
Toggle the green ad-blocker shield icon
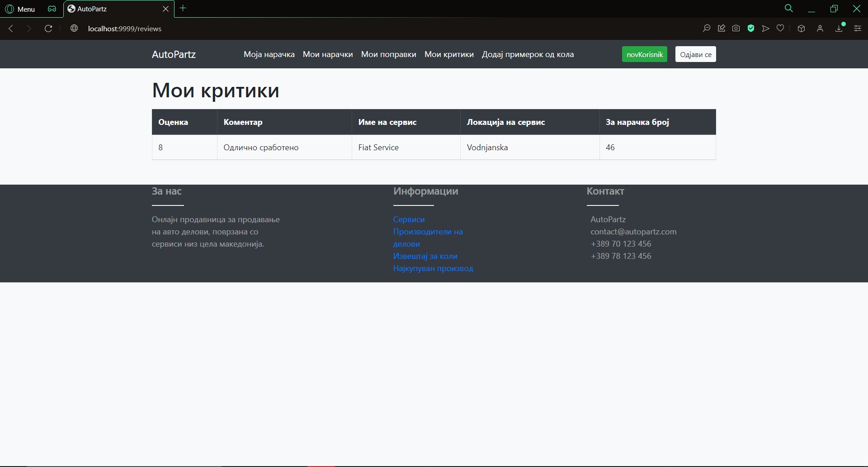[x=751, y=29]
